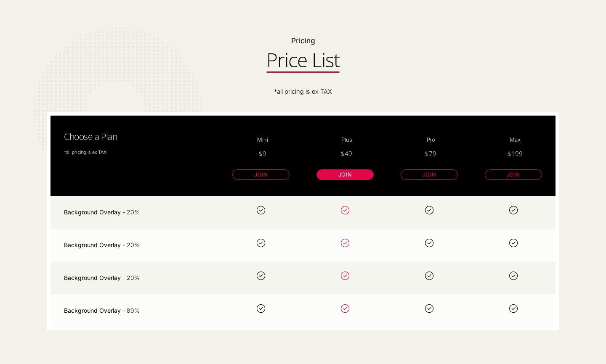Click red Plus checkmark in 80% overlay row

point(345,309)
